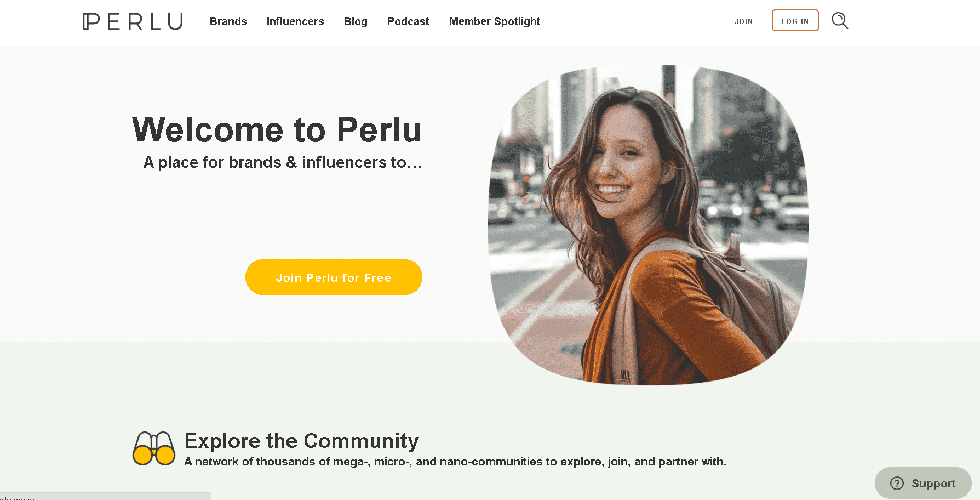
Task: Open Member Spotlight from the navigation bar
Action: point(495,21)
